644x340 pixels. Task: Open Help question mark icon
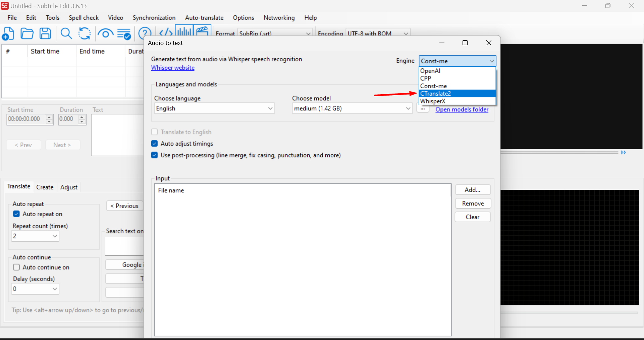pos(145,33)
